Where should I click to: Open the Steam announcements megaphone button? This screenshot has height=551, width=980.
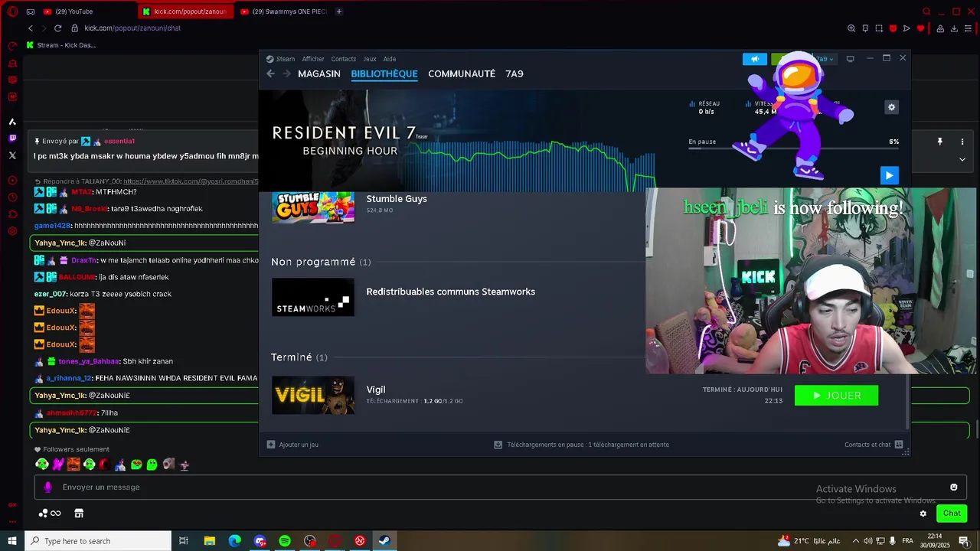tap(754, 59)
